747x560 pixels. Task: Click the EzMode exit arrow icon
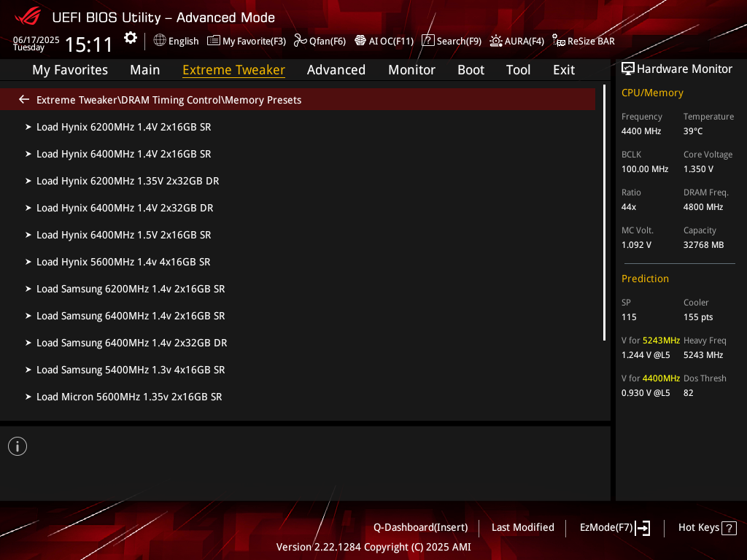coord(643,528)
